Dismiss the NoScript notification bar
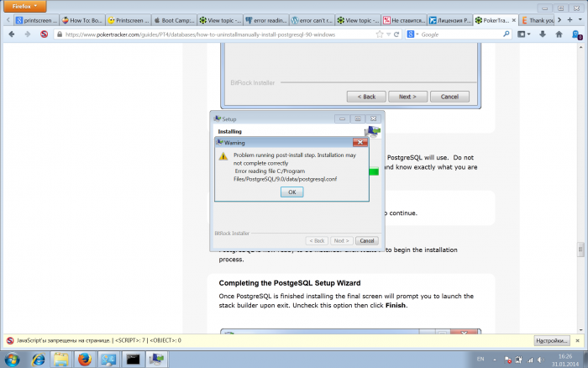588x368 pixels. (578, 340)
